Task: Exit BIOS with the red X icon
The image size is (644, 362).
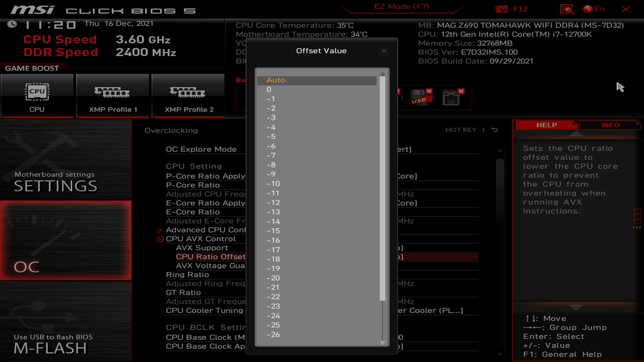Action: 626,9
